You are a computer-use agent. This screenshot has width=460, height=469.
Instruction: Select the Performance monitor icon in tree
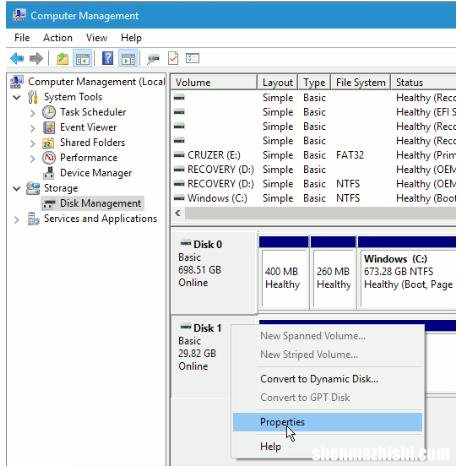pos(49,158)
